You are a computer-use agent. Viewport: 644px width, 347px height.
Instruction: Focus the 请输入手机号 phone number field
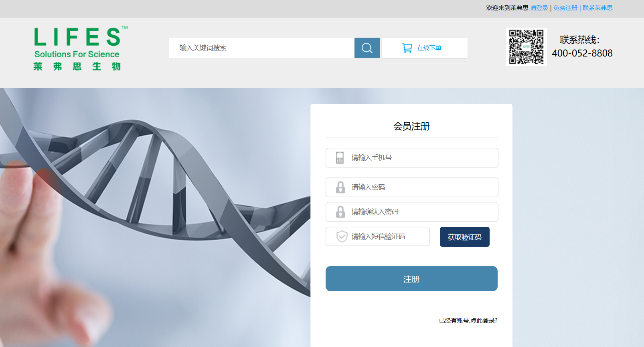point(412,157)
